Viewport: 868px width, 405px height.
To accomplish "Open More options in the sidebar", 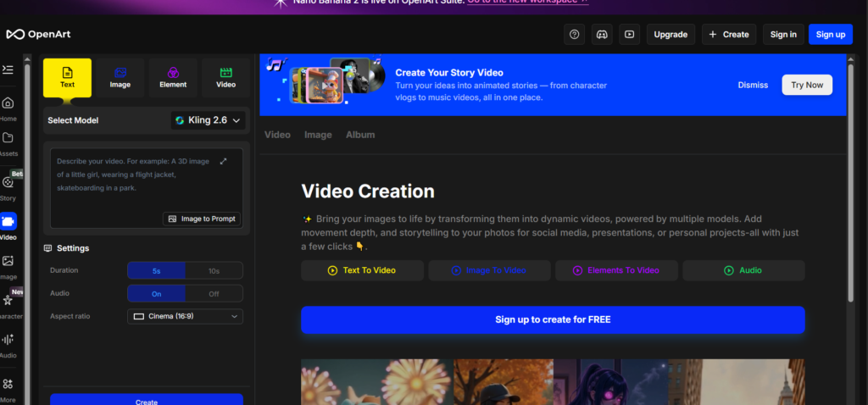I will coord(8,389).
